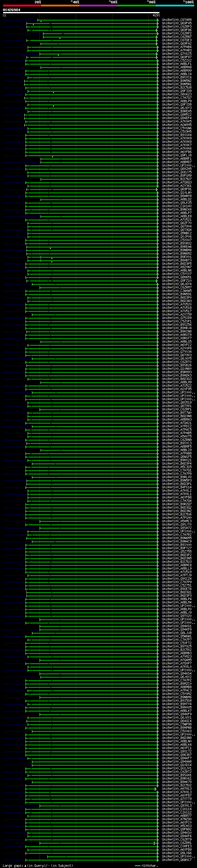Click the UniRef100_A7PDI2 label
Image resolution: width=197 pixels, height=868 pixels.
click(176, 426)
